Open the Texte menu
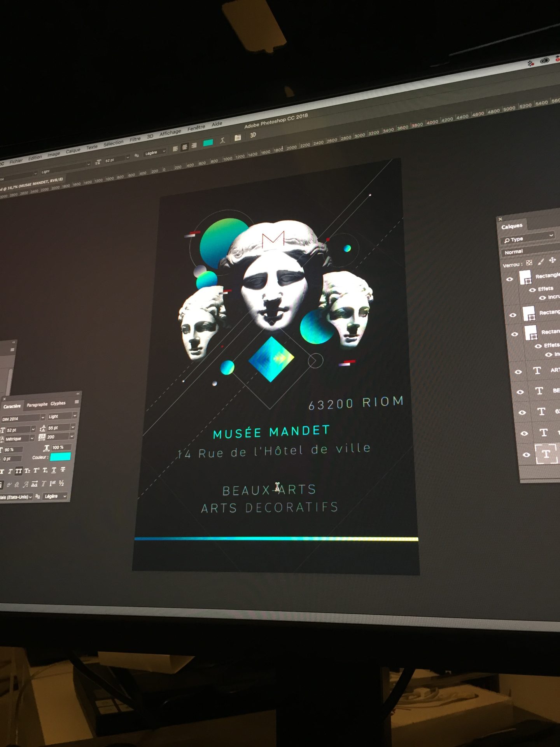 92,147
